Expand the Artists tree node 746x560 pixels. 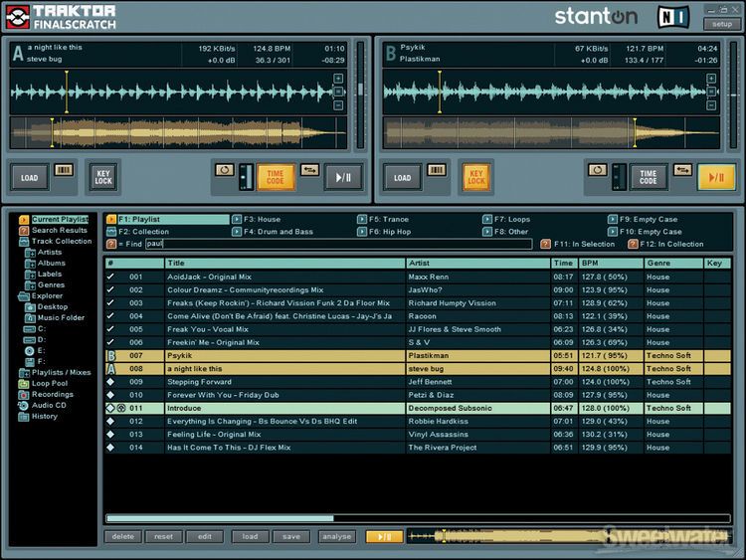click(x=30, y=252)
